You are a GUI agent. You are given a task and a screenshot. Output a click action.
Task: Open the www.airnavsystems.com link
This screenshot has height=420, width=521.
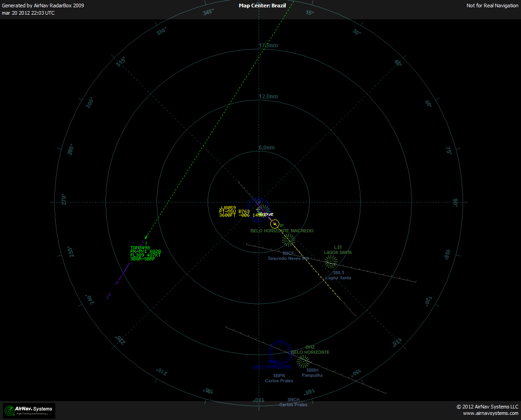tap(490, 413)
